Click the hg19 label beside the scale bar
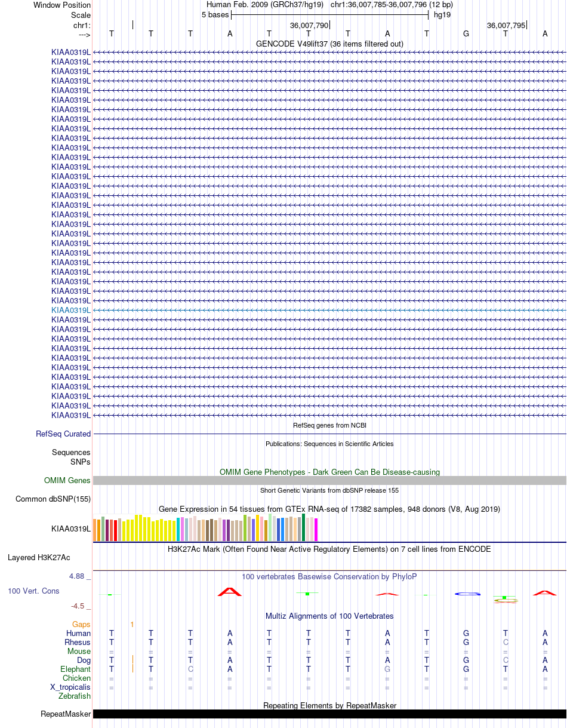The image size is (567, 728). tap(442, 14)
